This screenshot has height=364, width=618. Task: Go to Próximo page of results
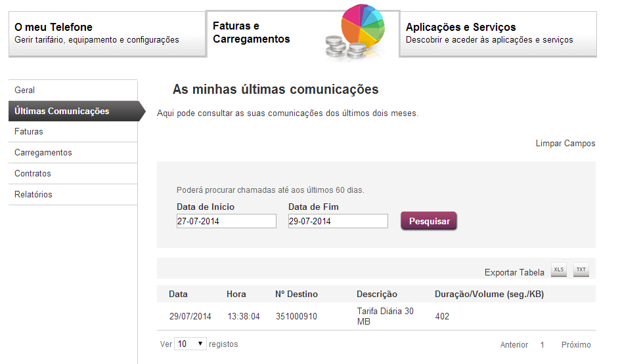click(576, 345)
